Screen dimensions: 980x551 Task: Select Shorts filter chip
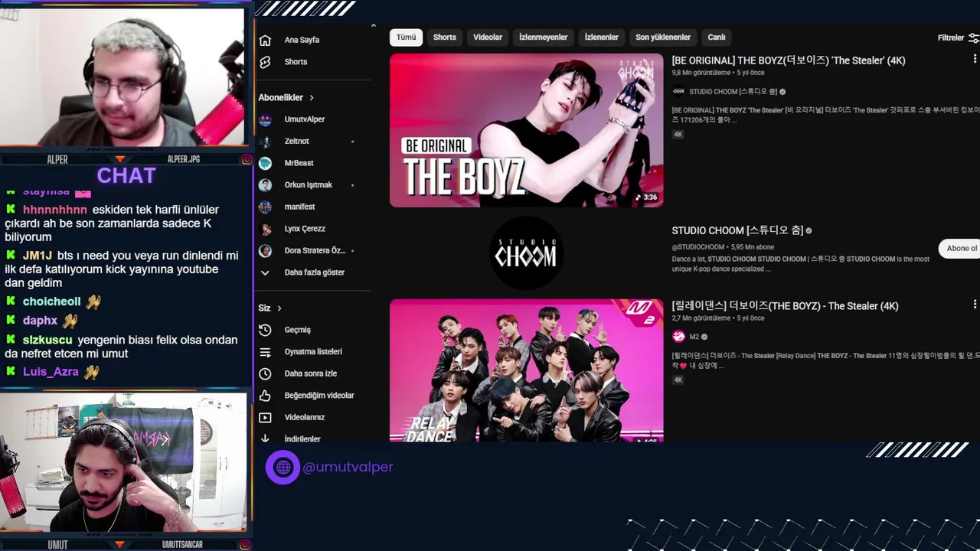click(445, 37)
